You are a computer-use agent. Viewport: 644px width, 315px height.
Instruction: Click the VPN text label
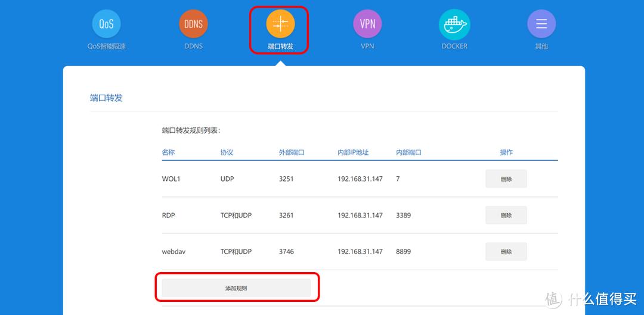pos(367,46)
